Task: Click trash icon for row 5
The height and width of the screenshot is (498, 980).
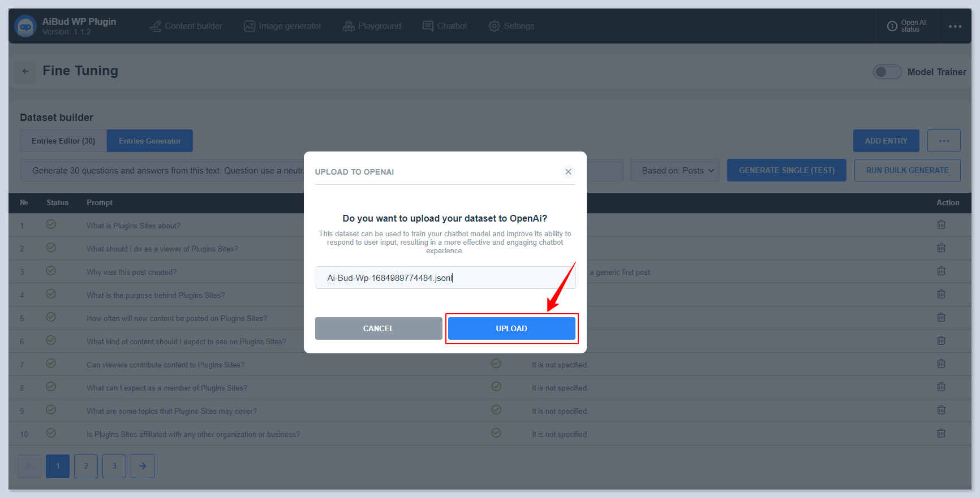Action: tap(941, 318)
